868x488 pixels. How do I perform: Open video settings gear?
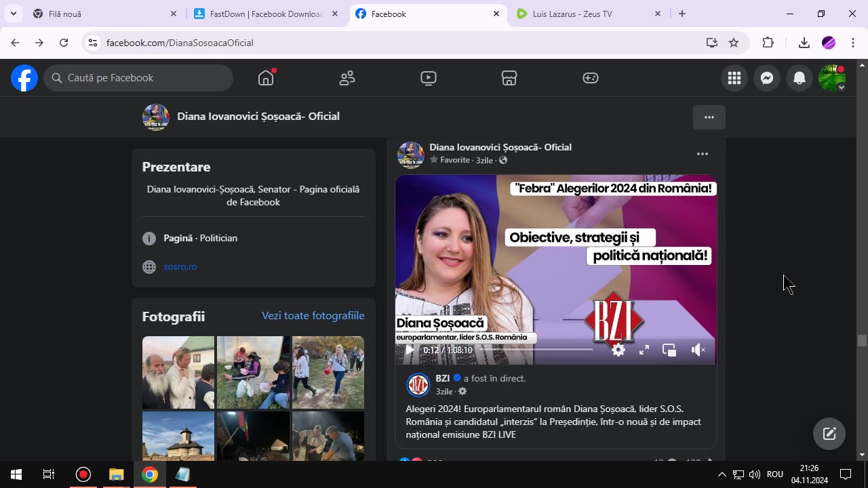(x=618, y=350)
